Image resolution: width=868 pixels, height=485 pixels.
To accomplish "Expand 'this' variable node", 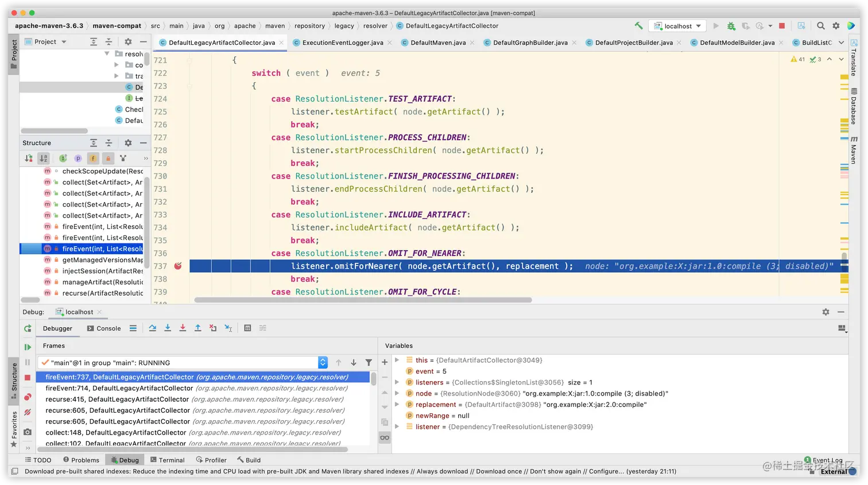I will coord(397,360).
